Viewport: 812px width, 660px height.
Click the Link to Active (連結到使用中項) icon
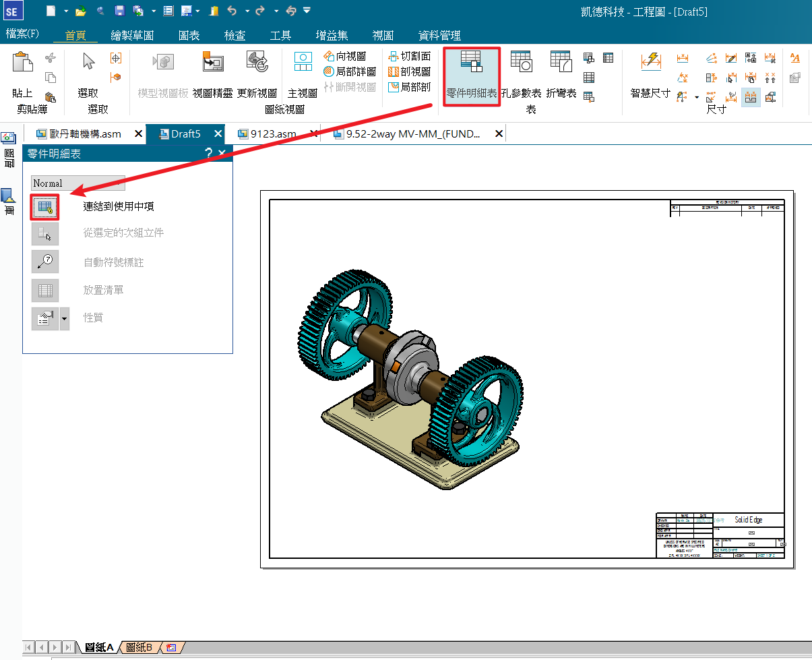pos(44,207)
